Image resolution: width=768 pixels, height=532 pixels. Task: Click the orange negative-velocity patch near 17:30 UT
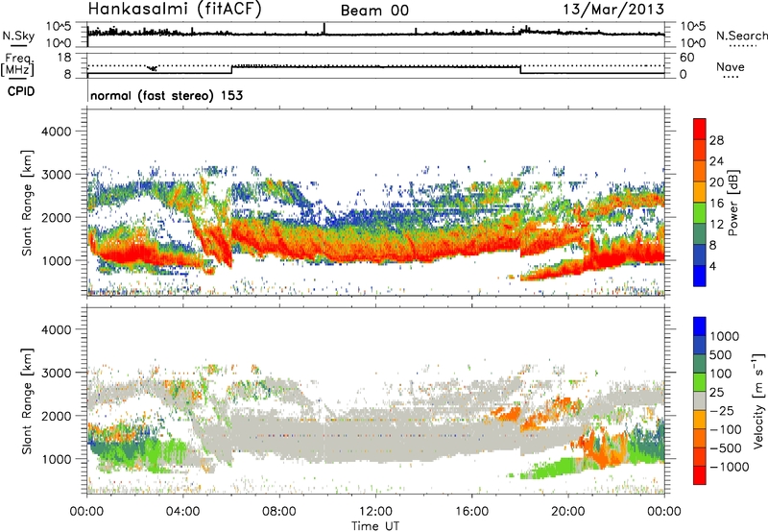pos(507,413)
